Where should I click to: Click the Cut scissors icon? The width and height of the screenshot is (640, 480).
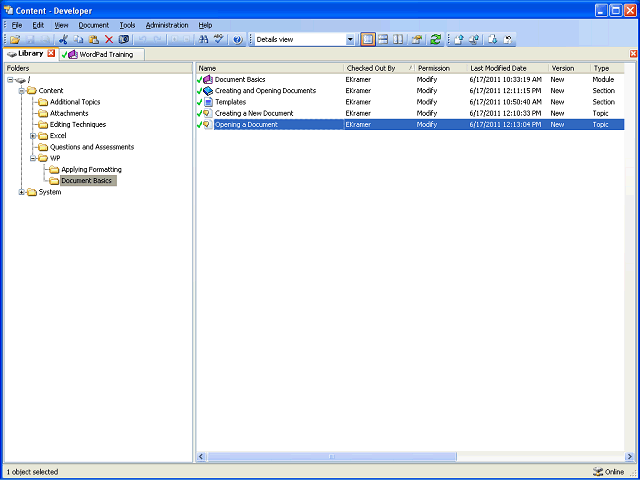pos(63,40)
